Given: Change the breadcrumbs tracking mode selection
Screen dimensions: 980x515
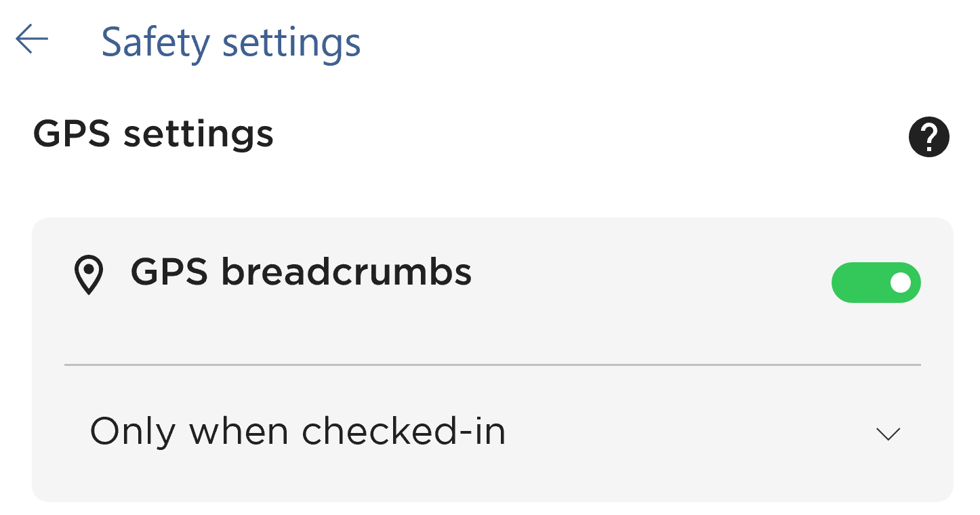Looking at the screenshot, I should coord(492,432).
